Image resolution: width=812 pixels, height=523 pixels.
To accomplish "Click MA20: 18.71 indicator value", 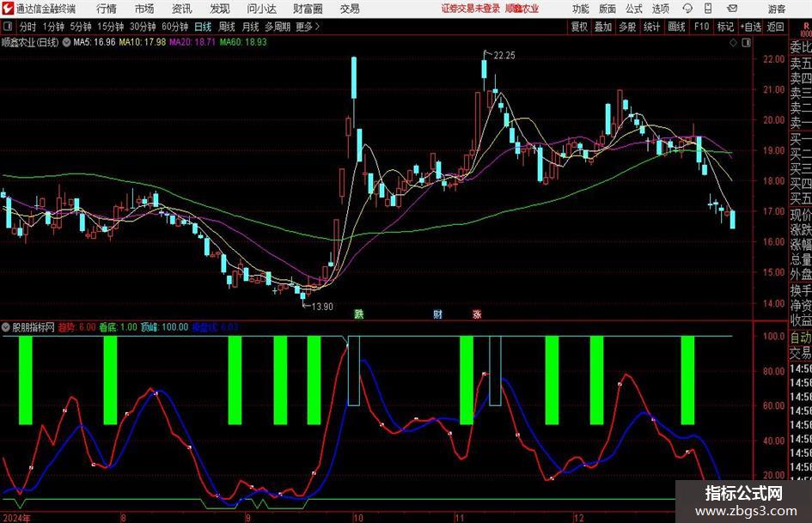I will click(x=192, y=42).
